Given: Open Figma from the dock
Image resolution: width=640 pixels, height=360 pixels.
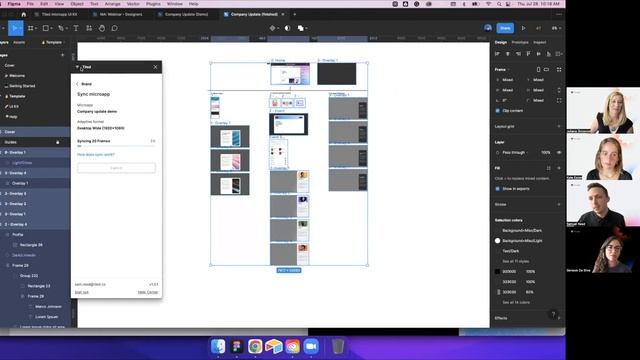Looking at the screenshot, I should pyautogui.click(x=236, y=347).
